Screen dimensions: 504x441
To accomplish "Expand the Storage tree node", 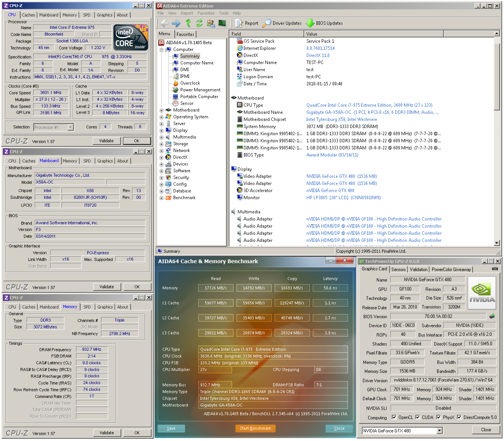I will coord(162,144).
